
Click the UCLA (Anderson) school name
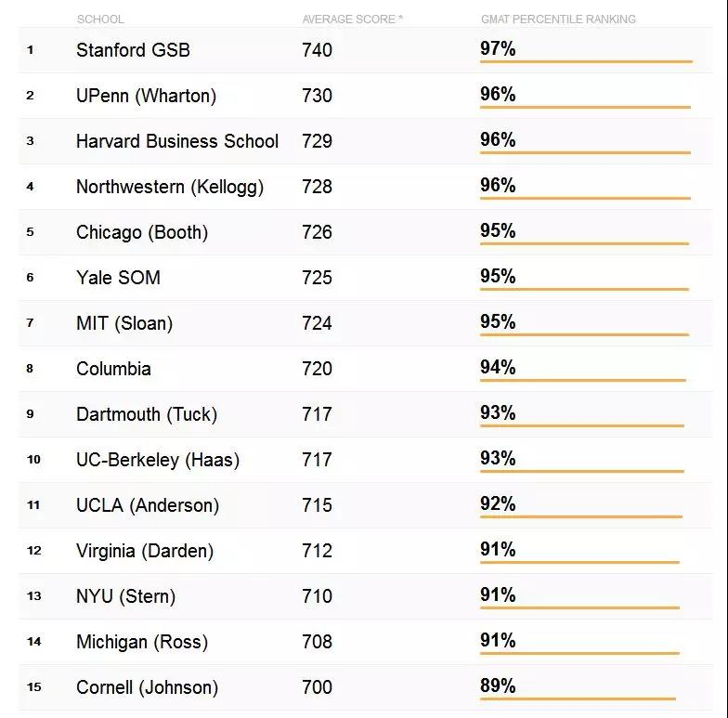coord(148,505)
